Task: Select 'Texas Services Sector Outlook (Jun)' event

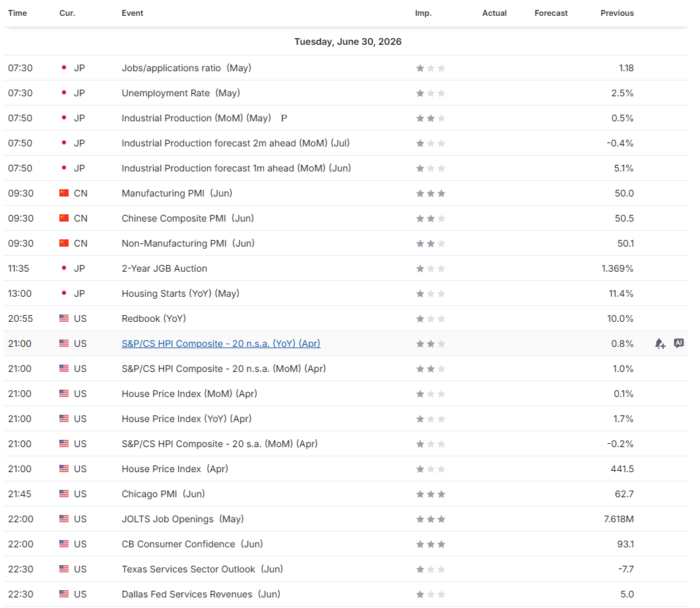Action: pos(203,568)
